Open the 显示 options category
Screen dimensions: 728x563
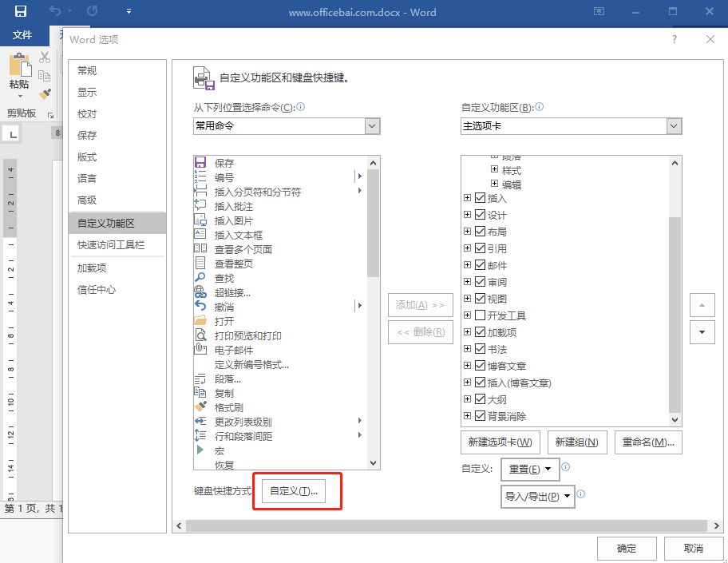click(x=117, y=92)
